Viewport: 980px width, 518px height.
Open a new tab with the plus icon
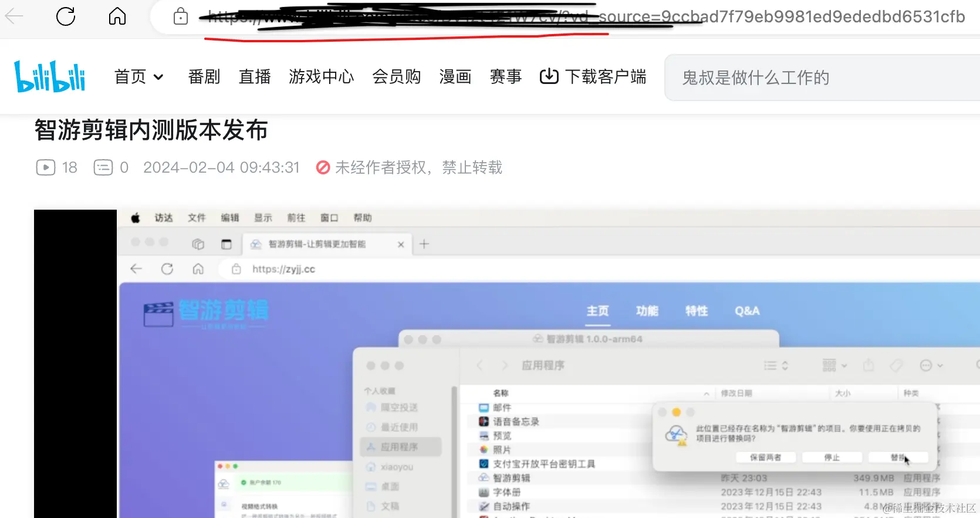(x=424, y=244)
